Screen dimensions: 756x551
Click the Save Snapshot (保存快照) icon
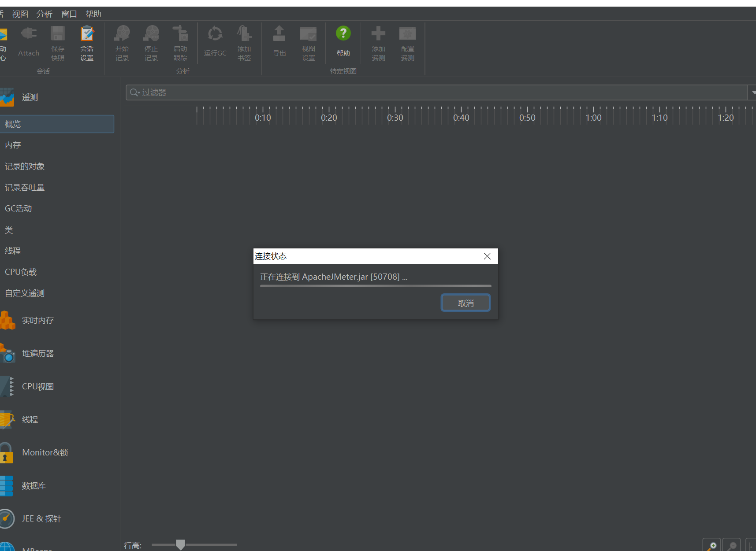coord(58,33)
